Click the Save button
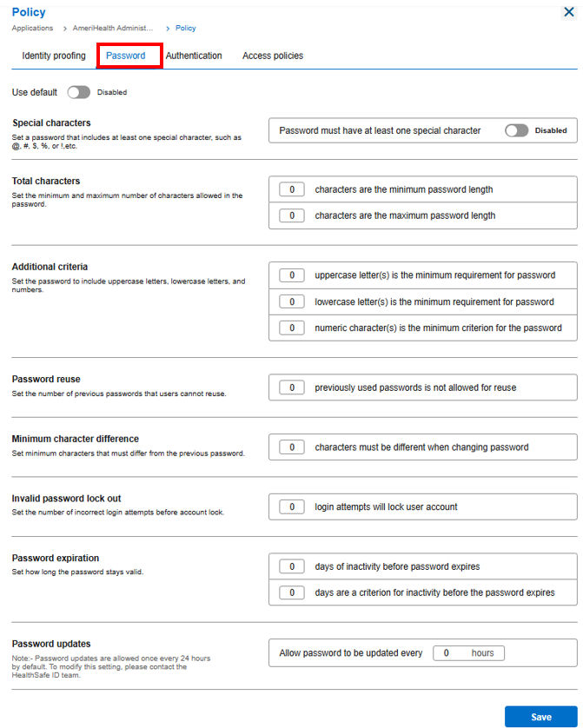 541,717
